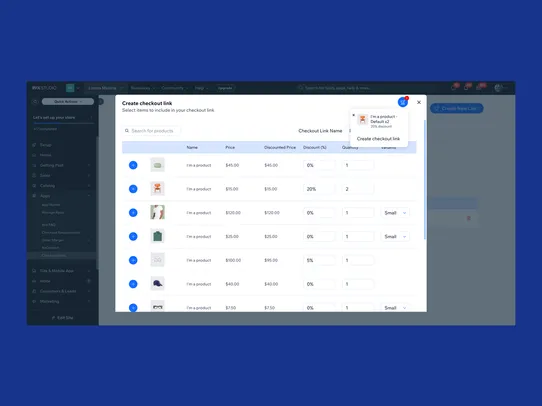Add the $45.00 product with plus icon
Viewport: 542px width, 406px height.
pos(133,165)
